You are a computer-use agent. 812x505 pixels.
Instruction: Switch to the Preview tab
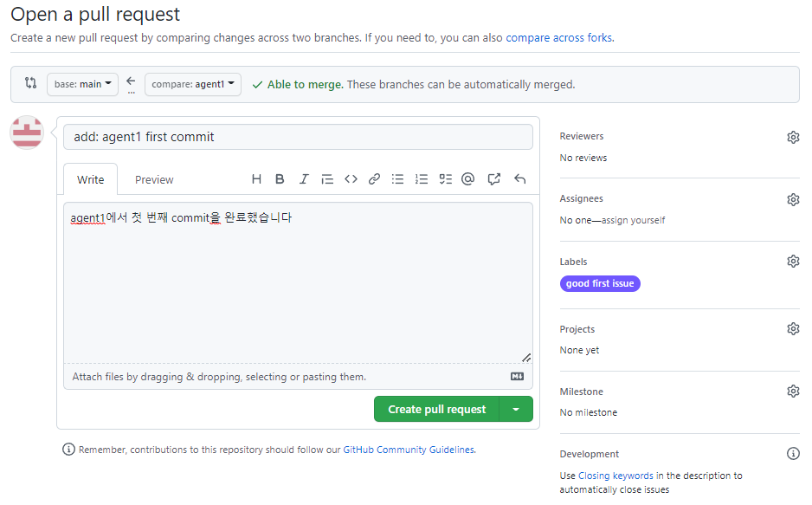[154, 179]
